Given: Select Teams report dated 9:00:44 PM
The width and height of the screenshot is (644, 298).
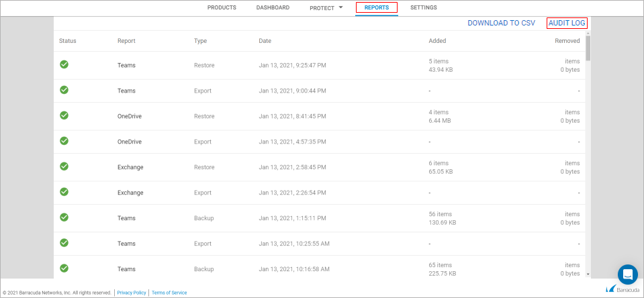Looking at the screenshot, I should click(x=126, y=91).
